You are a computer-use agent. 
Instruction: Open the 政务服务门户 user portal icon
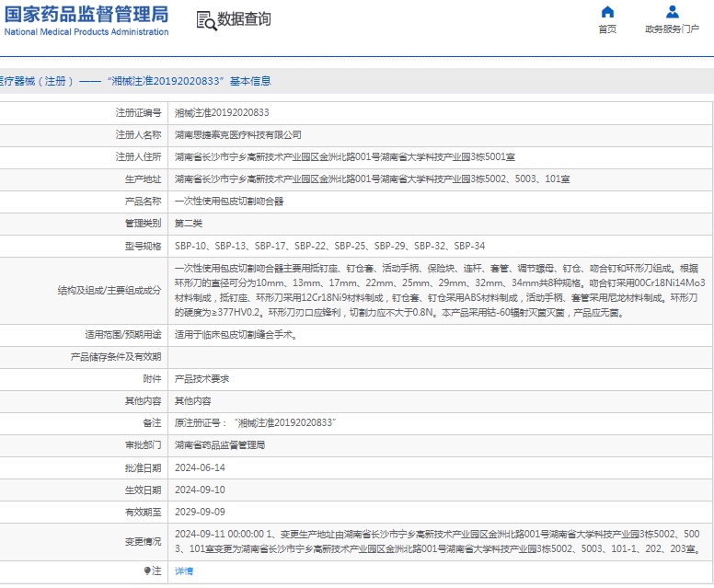(672, 12)
